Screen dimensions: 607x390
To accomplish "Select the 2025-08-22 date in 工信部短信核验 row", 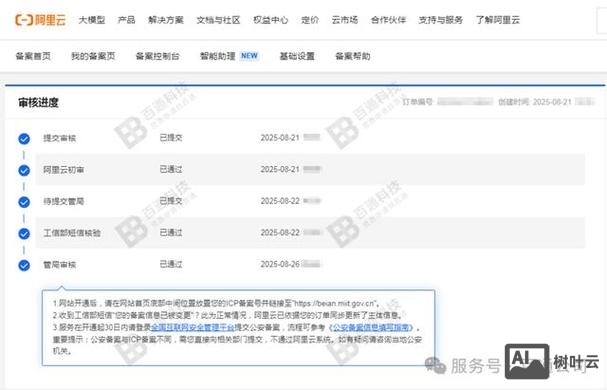I will [x=280, y=233].
